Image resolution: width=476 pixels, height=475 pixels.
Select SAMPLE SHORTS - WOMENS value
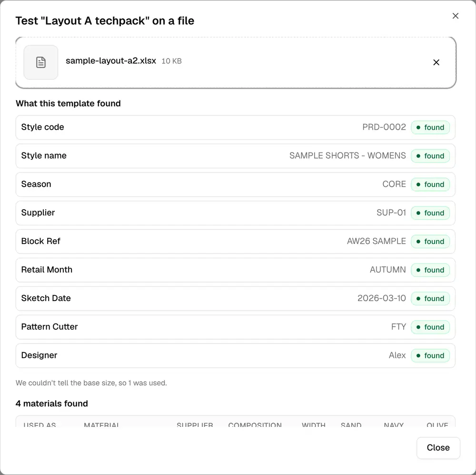(x=347, y=156)
